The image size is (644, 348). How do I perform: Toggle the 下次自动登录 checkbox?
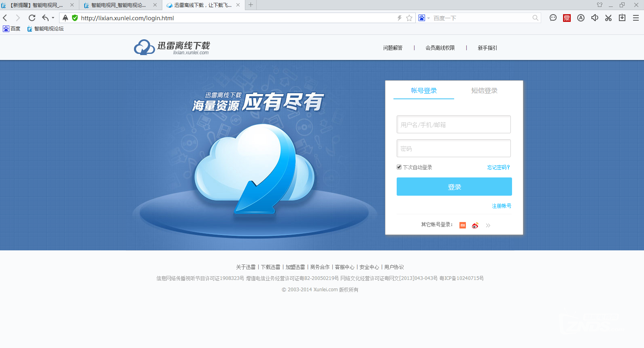399,167
